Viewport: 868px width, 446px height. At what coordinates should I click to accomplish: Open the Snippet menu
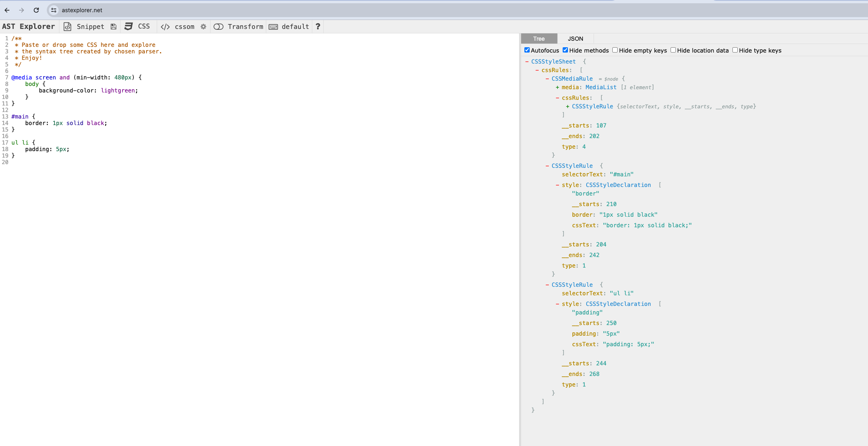click(90, 26)
